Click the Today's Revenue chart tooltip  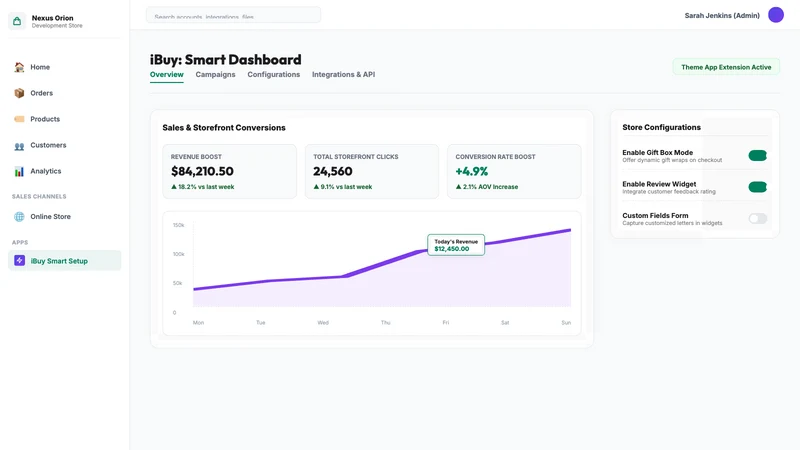456,245
